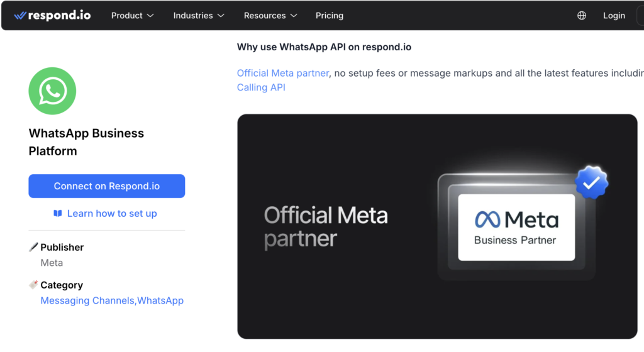The image size is (644, 352).
Task: Expand the Industries dropdown menu
Action: click(x=199, y=16)
